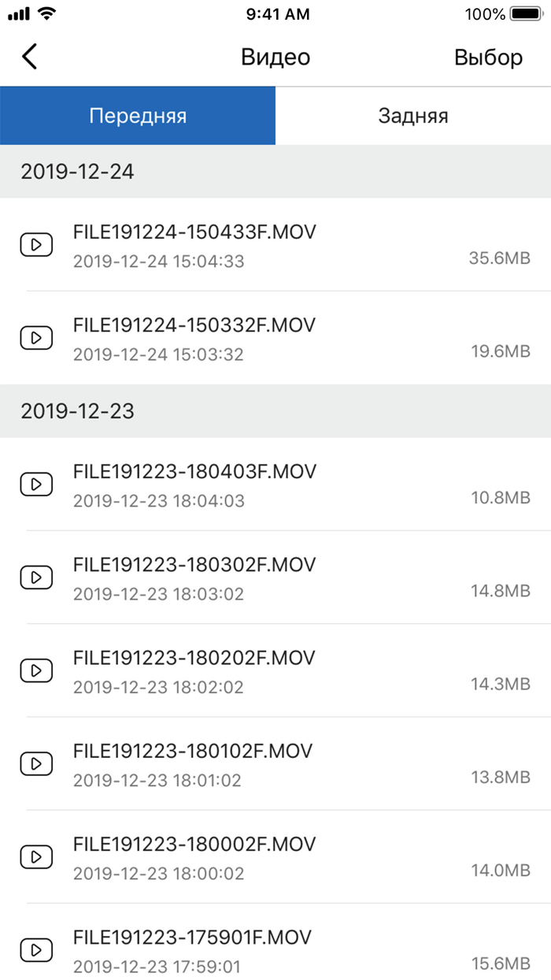Switch to the Передняя tab

(x=138, y=116)
